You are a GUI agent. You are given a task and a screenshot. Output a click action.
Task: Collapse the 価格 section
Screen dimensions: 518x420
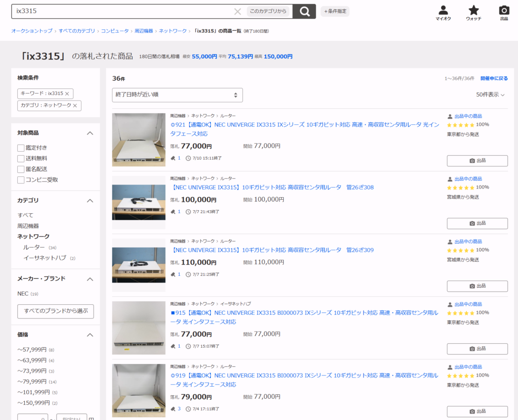90,335
